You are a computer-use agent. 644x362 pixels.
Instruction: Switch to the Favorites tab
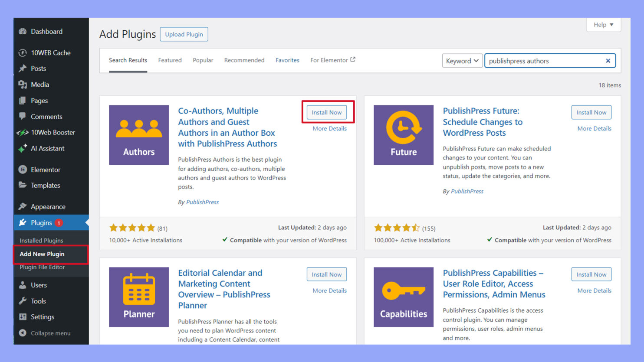(x=287, y=60)
